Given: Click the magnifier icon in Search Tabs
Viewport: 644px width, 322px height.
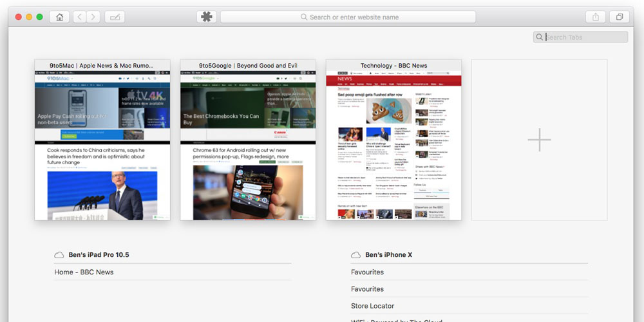Looking at the screenshot, I should (x=539, y=37).
